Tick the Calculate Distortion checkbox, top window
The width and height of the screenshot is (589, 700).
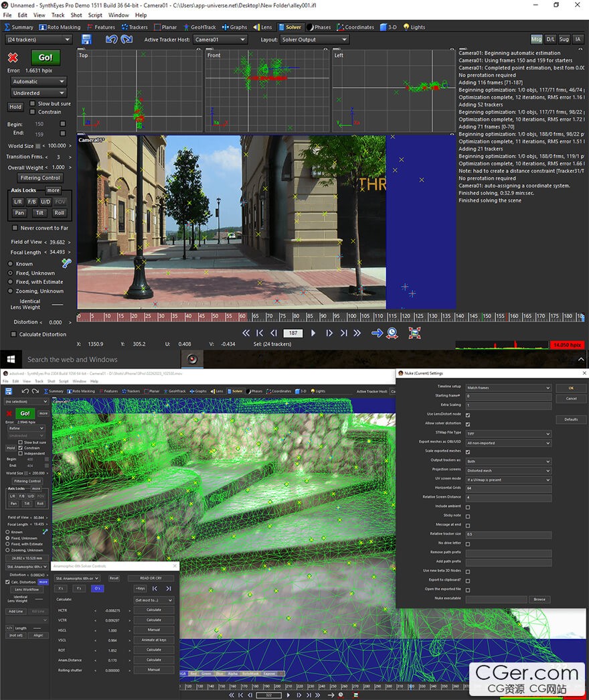(x=13, y=334)
